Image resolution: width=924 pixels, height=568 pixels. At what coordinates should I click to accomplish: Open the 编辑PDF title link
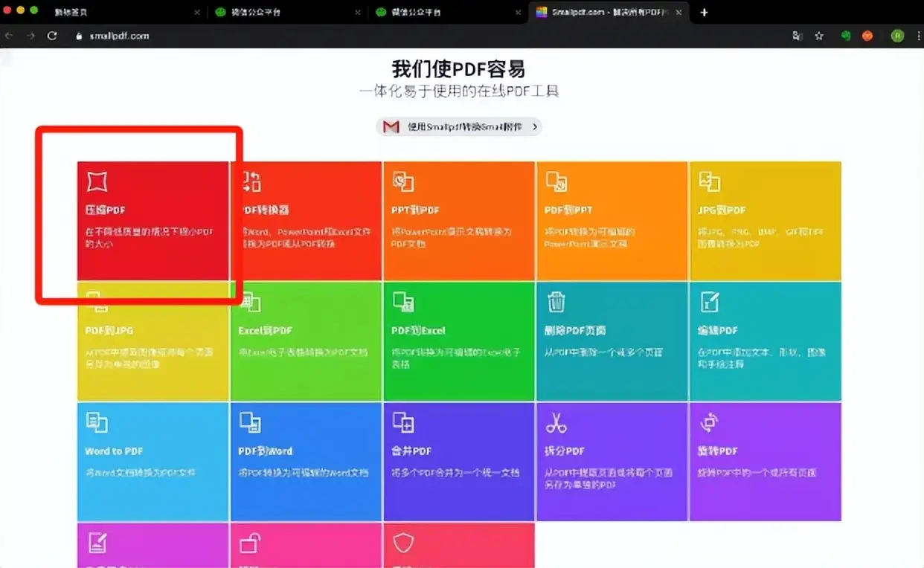(718, 331)
